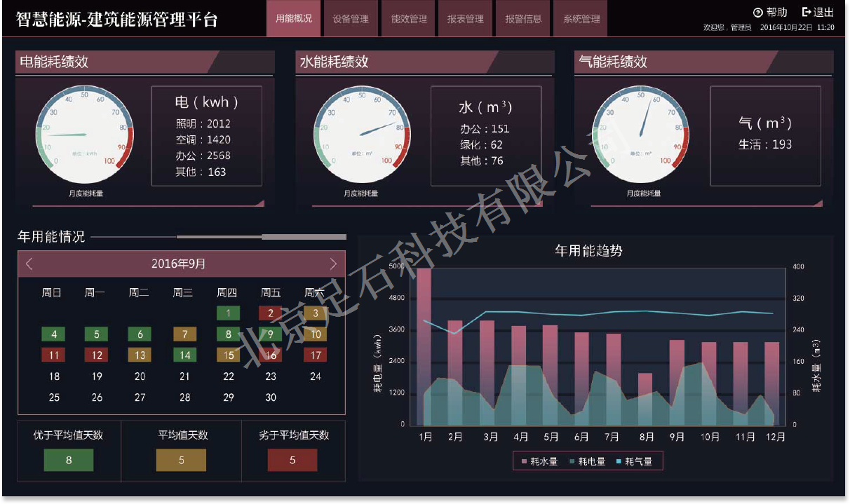Click the red worse-than-average days box
This screenshot has height=504, width=850.
pyautogui.click(x=292, y=461)
